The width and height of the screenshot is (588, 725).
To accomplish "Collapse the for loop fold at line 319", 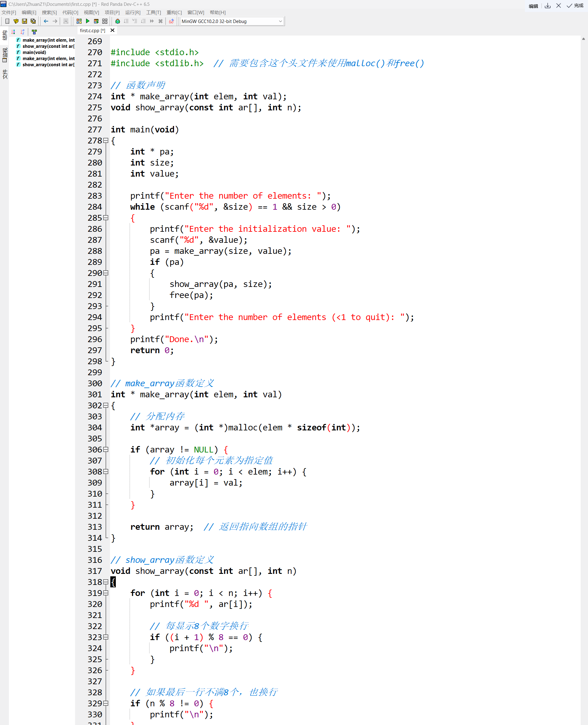I will [106, 593].
